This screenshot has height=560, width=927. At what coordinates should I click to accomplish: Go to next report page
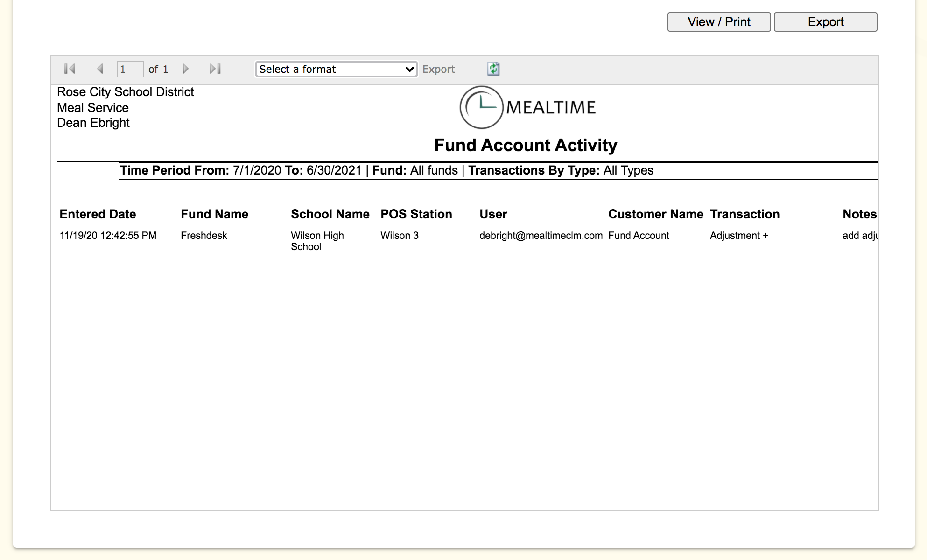pyautogui.click(x=185, y=69)
